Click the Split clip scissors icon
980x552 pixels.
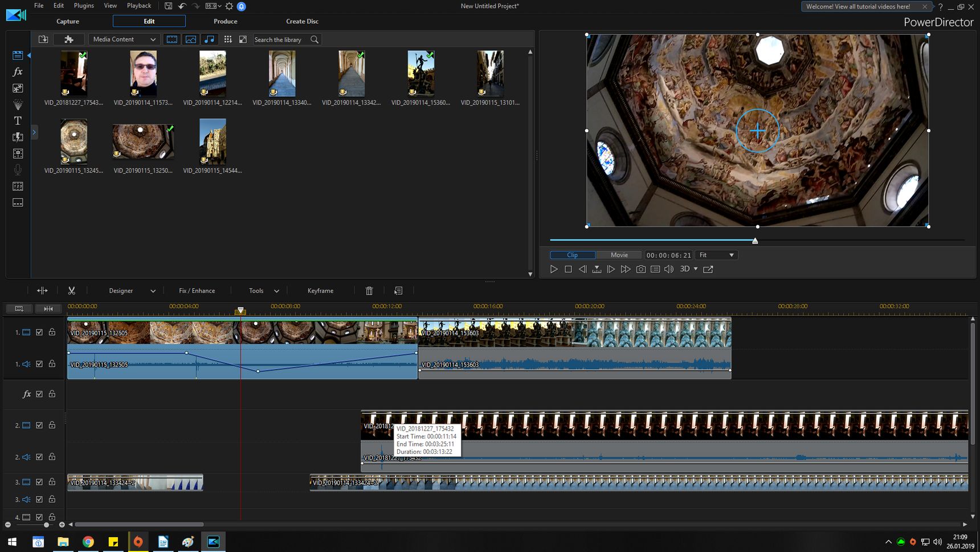pyautogui.click(x=72, y=291)
